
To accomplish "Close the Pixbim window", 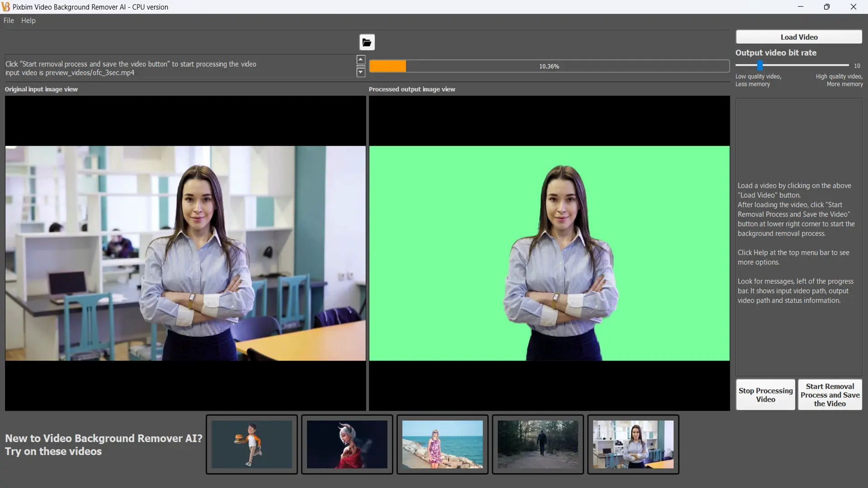I will pyautogui.click(x=854, y=7).
